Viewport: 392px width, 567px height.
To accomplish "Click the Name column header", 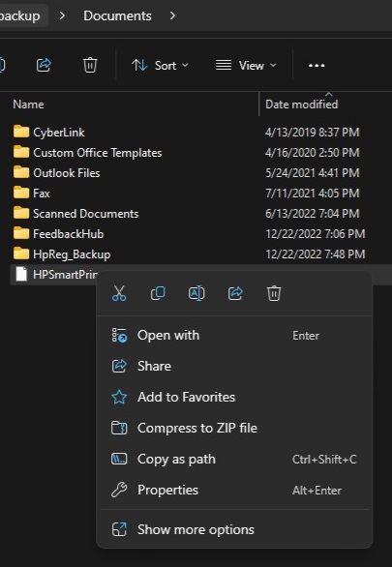I will pyautogui.click(x=29, y=104).
